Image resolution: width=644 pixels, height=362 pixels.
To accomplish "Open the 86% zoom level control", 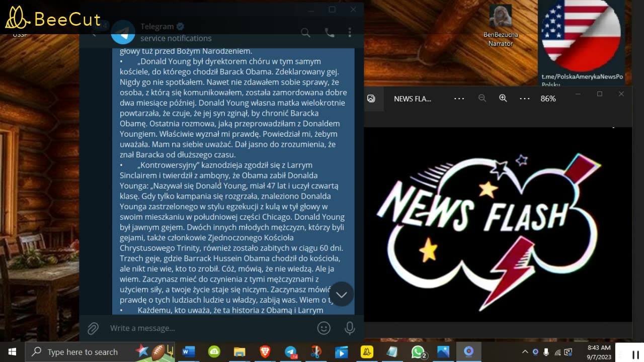I will tap(548, 99).
